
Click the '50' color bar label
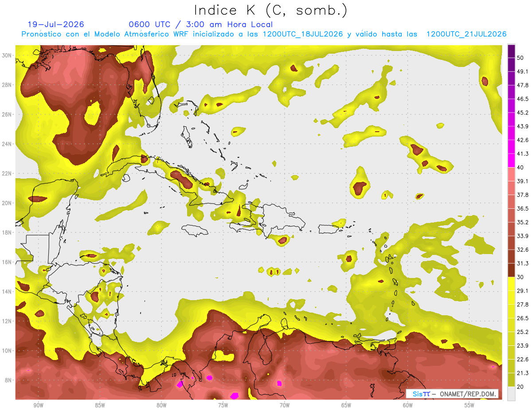(x=520, y=58)
